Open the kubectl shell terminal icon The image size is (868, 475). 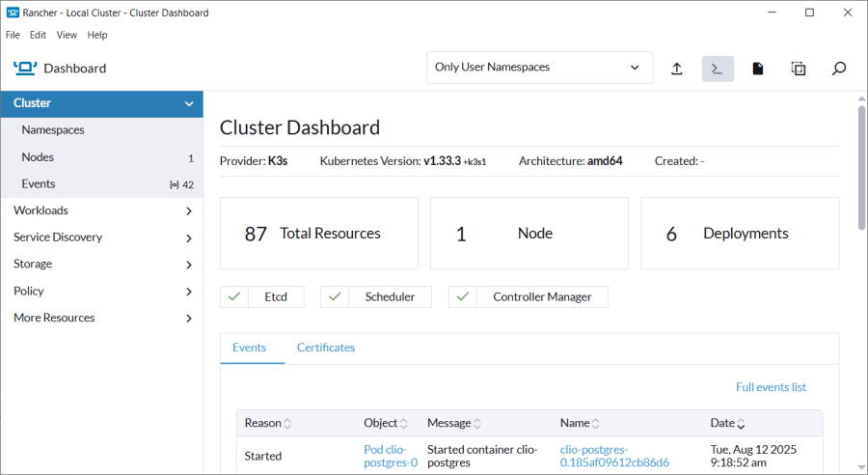(x=718, y=69)
